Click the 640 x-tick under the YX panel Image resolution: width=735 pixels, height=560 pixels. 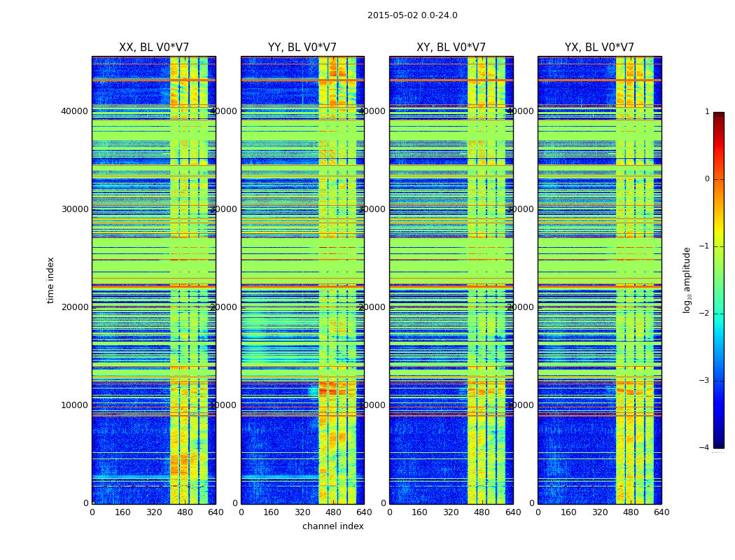click(661, 512)
